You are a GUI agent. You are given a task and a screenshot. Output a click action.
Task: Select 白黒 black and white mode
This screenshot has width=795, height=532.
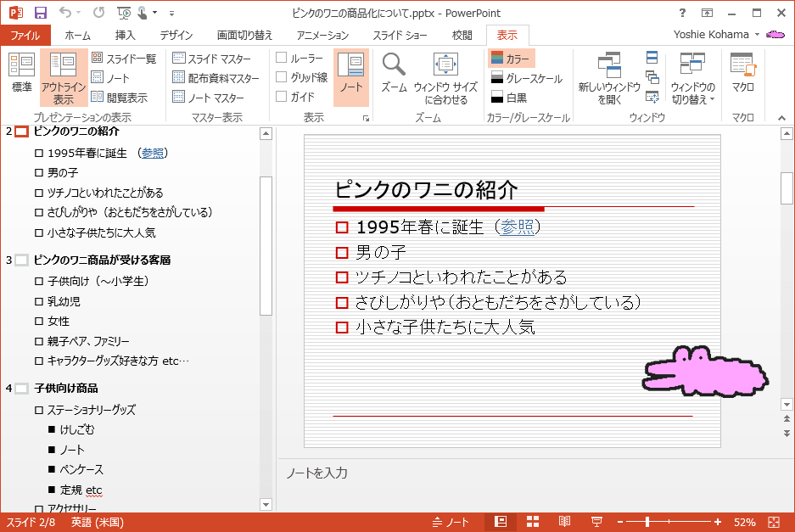tap(510, 98)
